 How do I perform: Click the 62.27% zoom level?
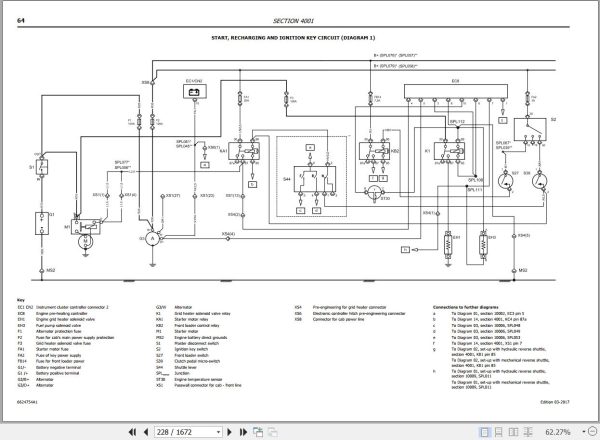point(558,432)
